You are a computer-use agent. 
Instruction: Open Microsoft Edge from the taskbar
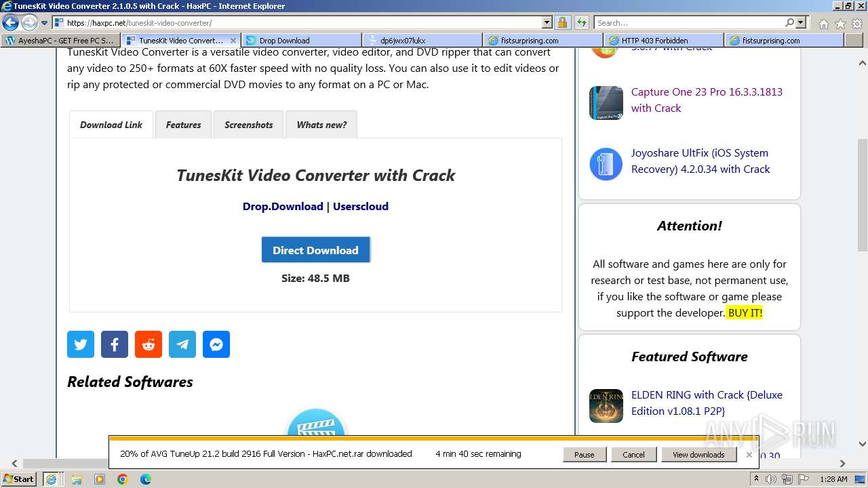(146, 479)
